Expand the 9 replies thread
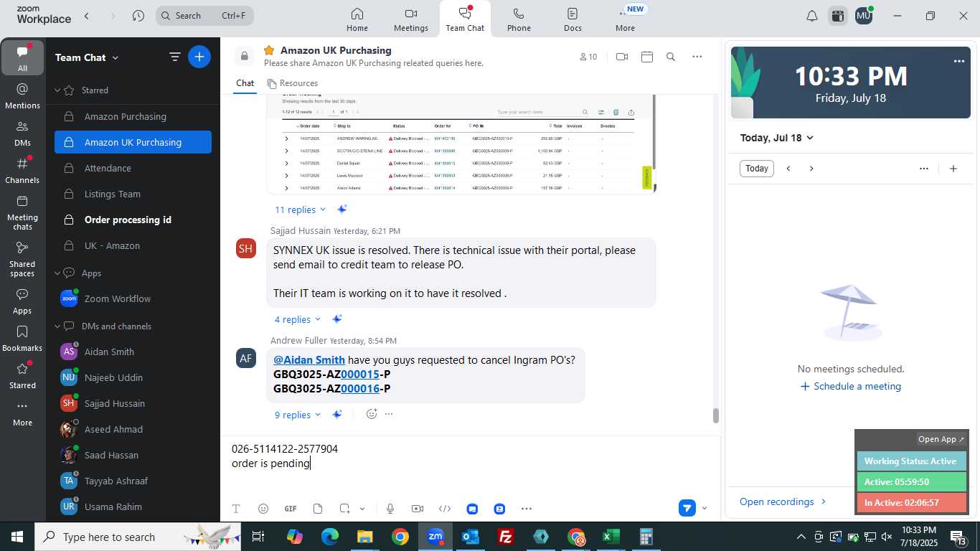 click(298, 415)
